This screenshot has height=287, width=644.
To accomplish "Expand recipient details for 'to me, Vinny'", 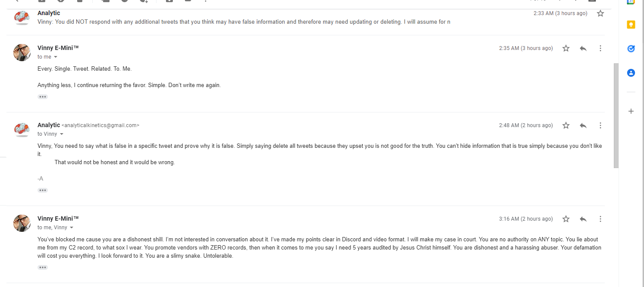I will tap(72, 228).
